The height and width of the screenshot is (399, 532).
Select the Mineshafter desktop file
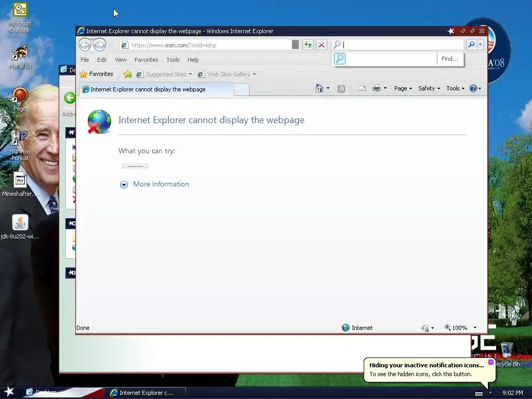coord(20,184)
